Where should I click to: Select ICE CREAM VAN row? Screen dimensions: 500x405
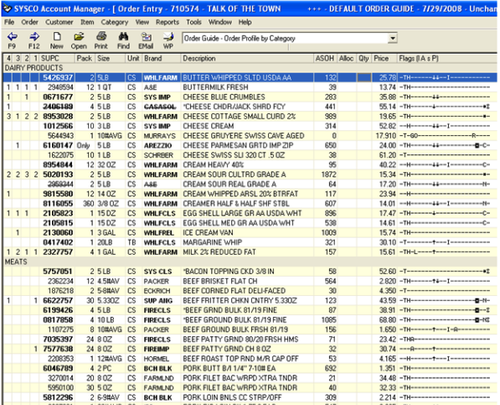250,233
